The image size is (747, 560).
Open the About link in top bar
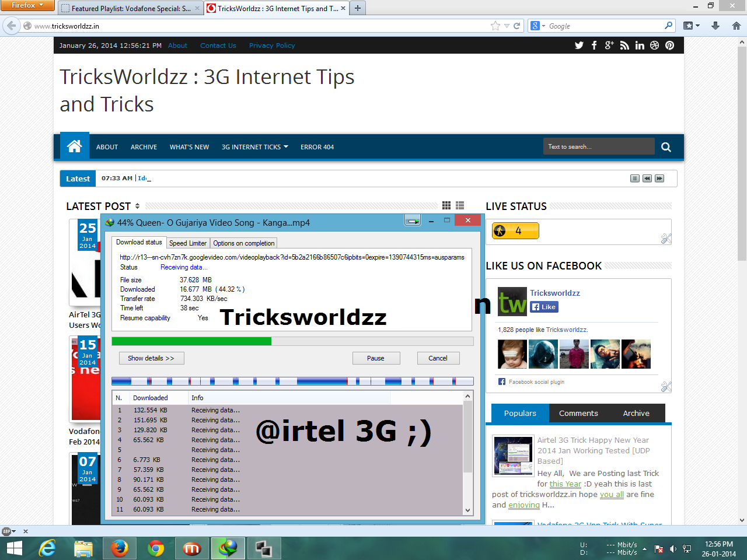pyautogui.click(x=177, y=45)
